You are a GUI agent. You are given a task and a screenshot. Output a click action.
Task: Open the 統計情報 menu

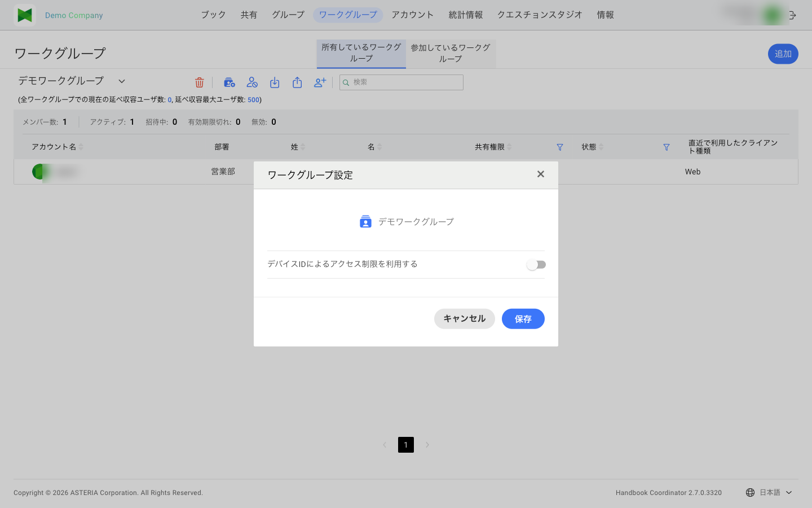(x=466, y=15)
